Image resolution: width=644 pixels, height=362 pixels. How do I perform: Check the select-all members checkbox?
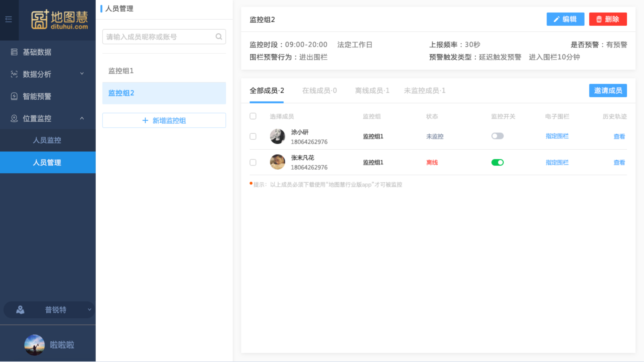(x=253, y=116)
